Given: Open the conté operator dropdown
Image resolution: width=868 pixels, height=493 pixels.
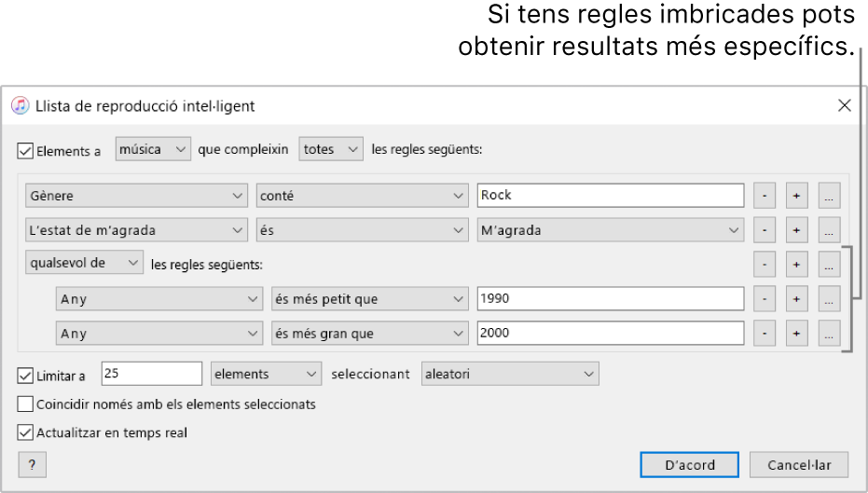Looking at the screenshot, I should coord(362,196).
